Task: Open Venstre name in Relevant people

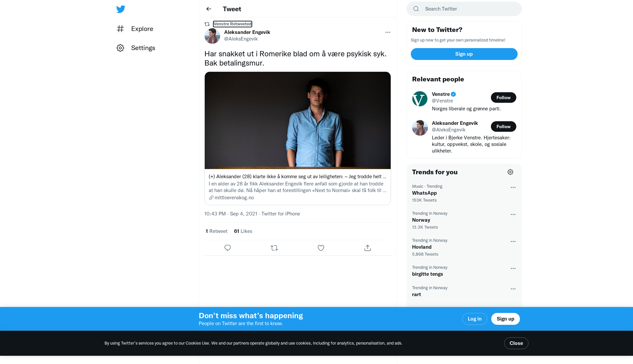Action: click(x=441, y=94)
